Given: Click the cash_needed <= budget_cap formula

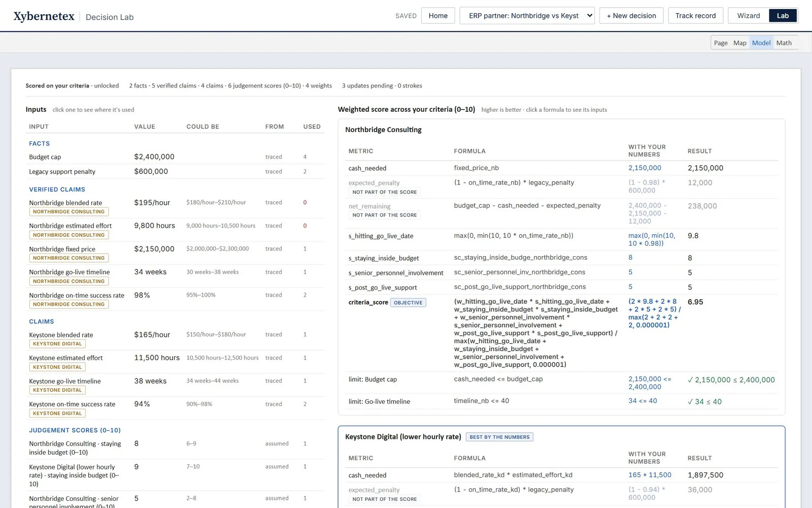Looking at the screenshot, I should click(x=498, y=378).
